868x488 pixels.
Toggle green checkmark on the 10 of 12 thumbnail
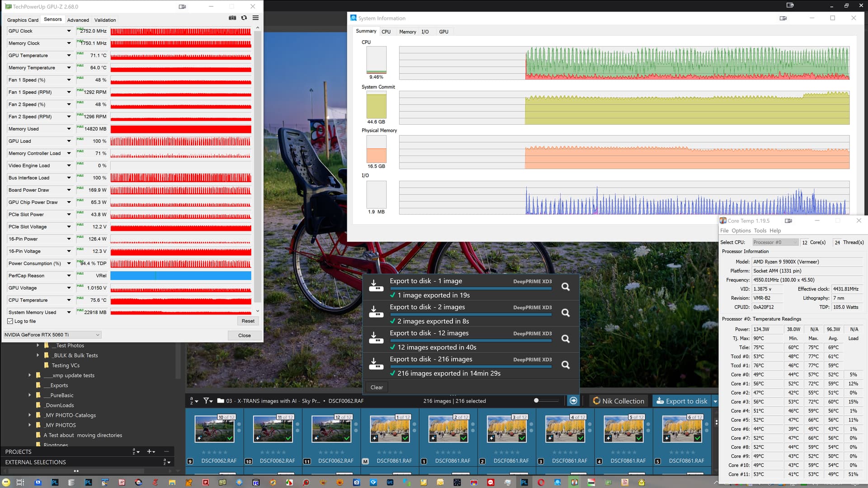pyautogui.click(x=230, y=438)
